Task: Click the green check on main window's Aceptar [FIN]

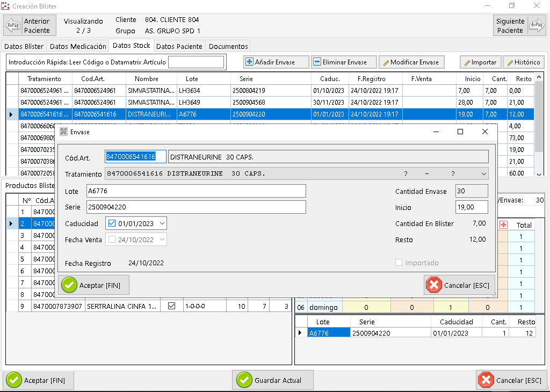Action: pos(14,380)
